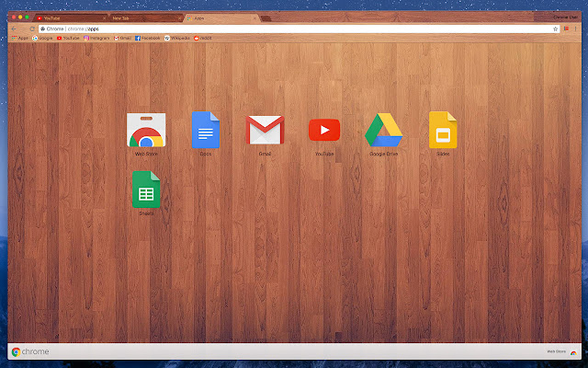This screenshot has height=368, width=588.
Task: Open the Sheets app icon
Action: pyautogui.click(x=146, y=190)
